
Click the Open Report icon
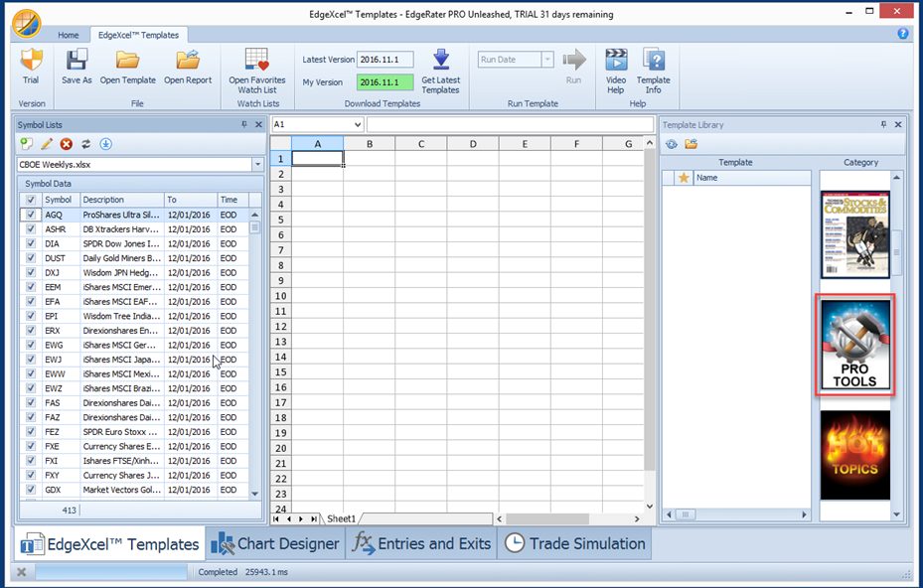[x=188, y=60]
